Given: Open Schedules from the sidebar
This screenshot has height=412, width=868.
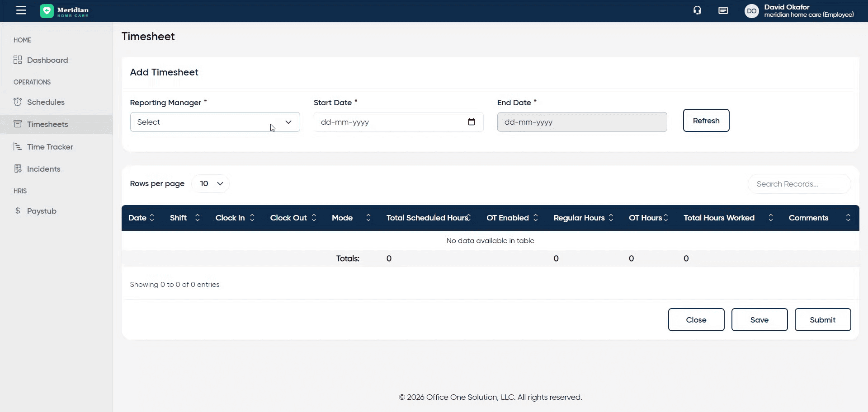Looking at the screenshot, I should pos(45,102).
